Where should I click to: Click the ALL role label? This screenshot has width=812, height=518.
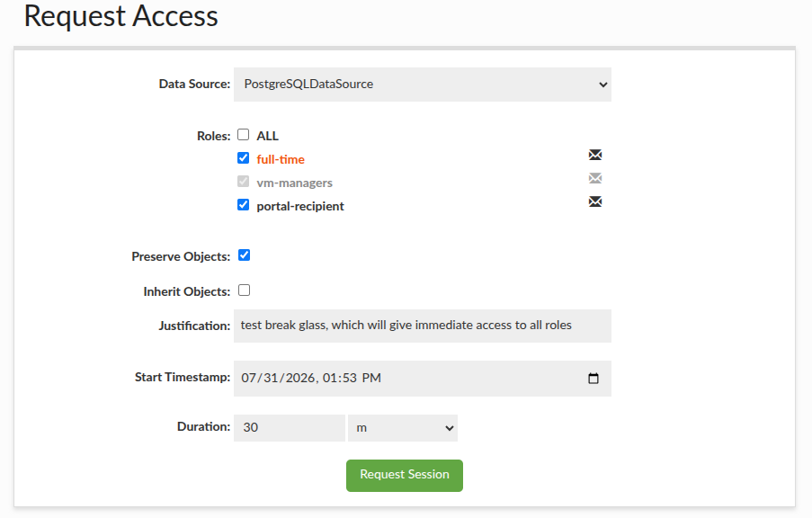click(x=268, y=136)
